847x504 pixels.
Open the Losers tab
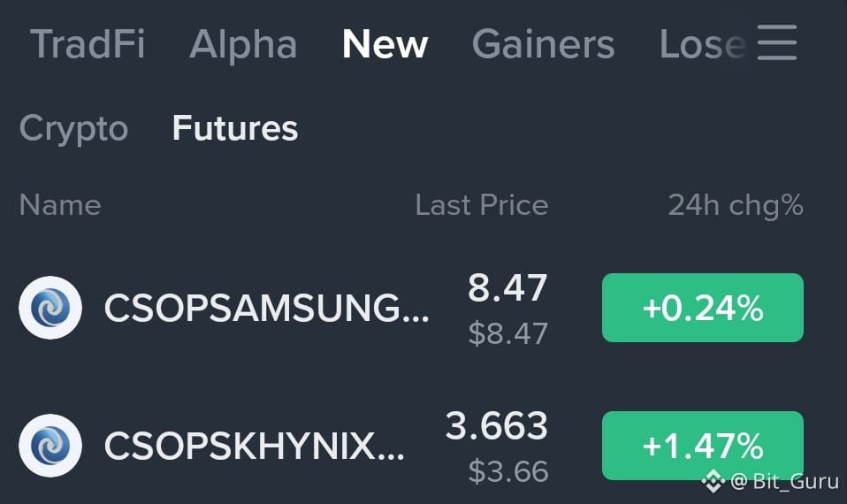(702, 43)
